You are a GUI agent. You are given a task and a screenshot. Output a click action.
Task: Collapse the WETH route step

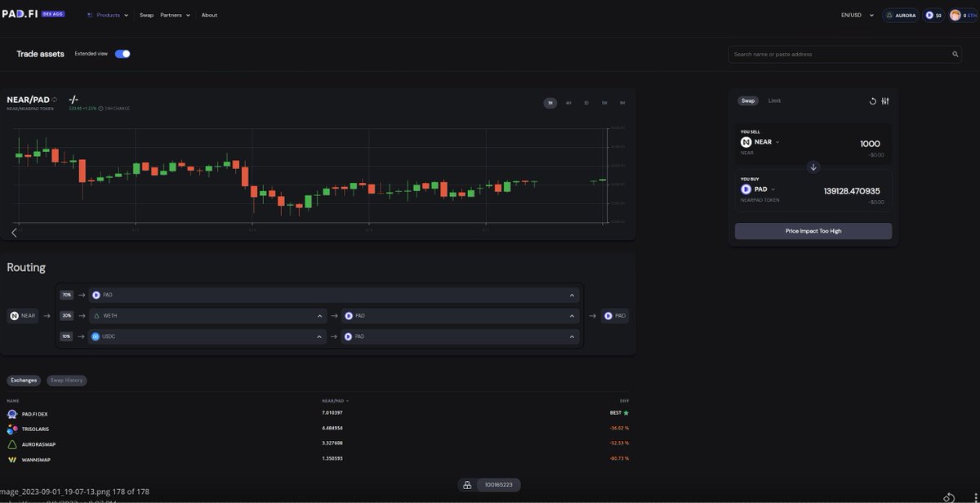point(319,316)
